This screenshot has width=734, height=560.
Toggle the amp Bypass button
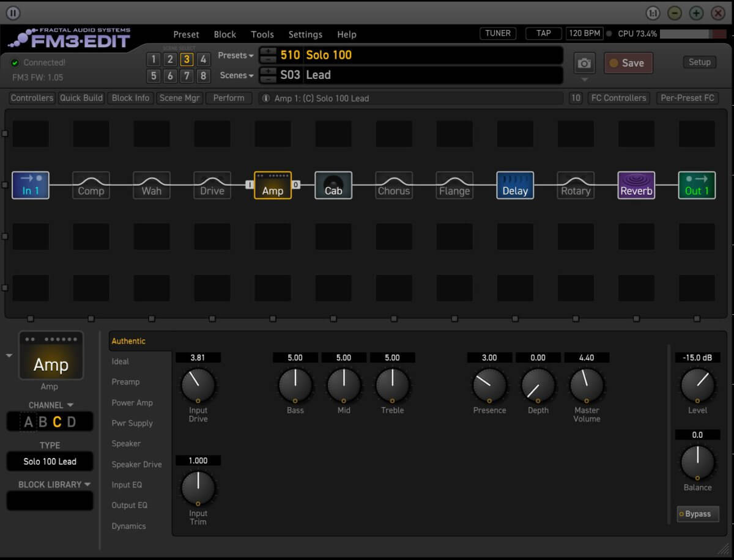pos(698,514)
